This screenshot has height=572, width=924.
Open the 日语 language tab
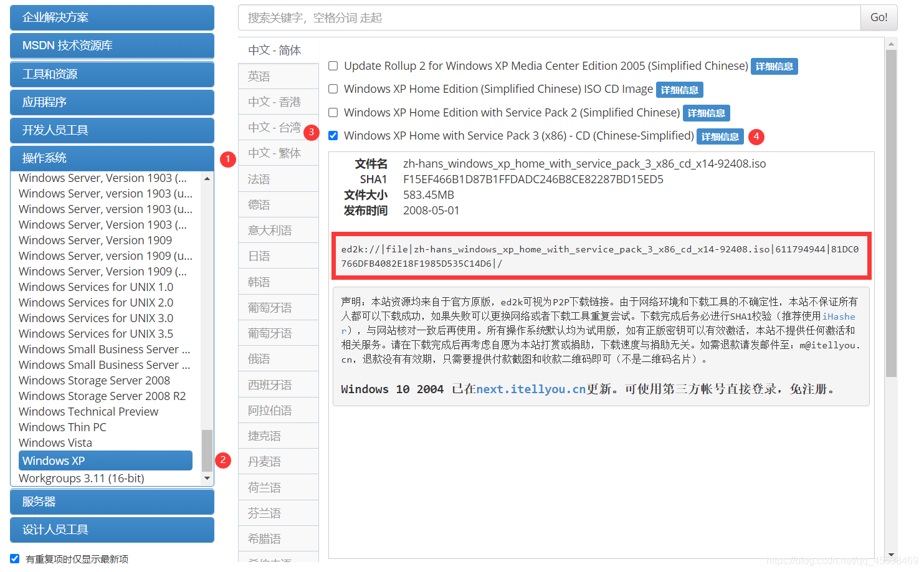[x=278, y=256]
